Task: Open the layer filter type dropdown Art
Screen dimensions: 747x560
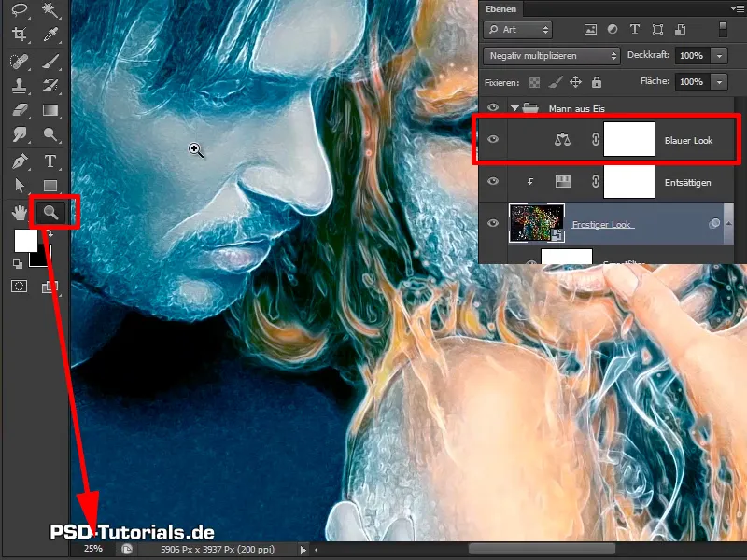Action: click(x=518, y=30)
